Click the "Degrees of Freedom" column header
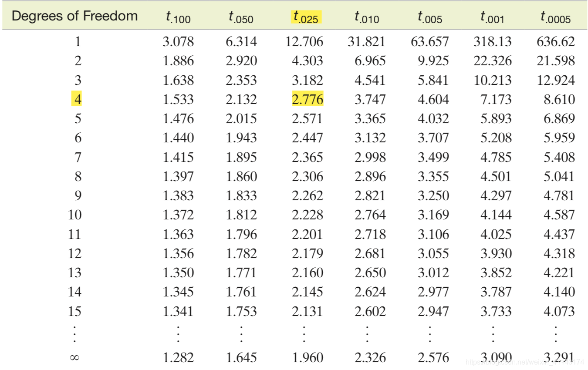The image size is (588, 370). [x=74, y=16]
